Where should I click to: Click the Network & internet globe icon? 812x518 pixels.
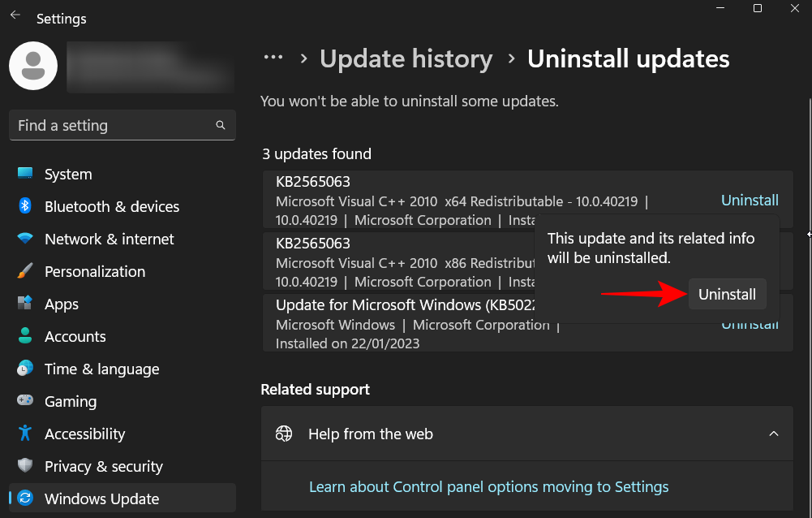25,239
